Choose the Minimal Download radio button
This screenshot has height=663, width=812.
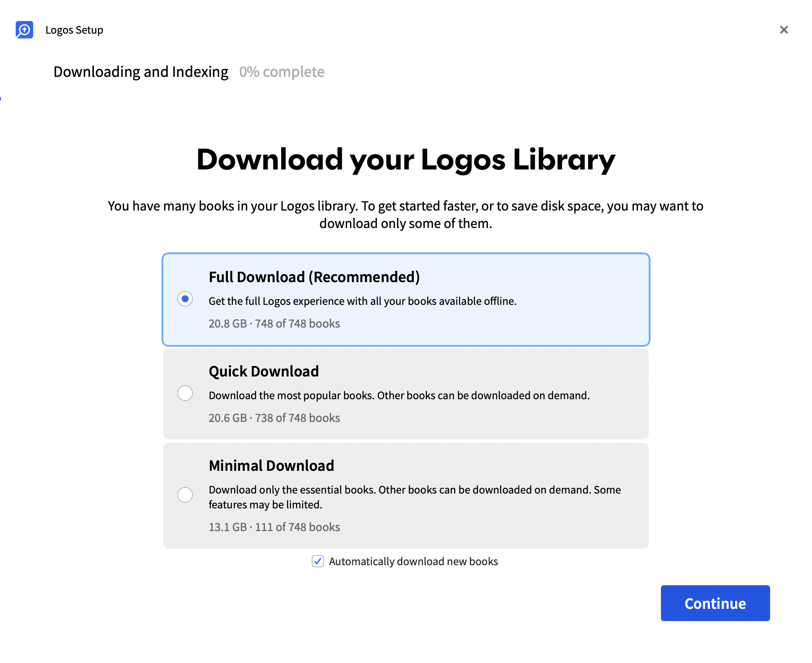[185, 495]
